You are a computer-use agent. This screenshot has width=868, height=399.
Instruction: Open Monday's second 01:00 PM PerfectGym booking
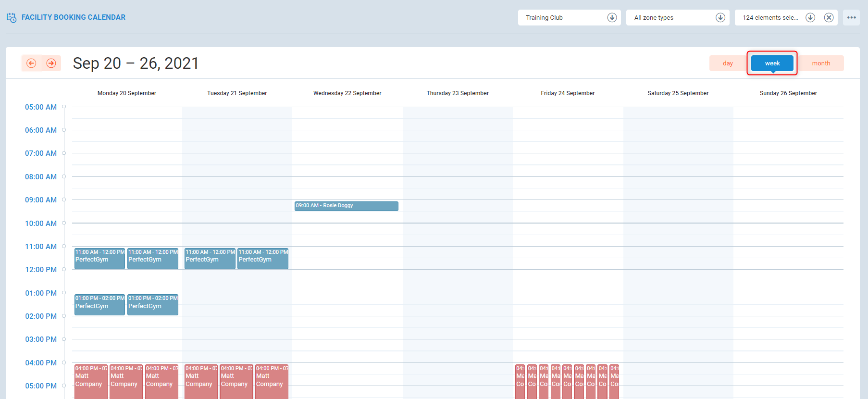[152, 305]
